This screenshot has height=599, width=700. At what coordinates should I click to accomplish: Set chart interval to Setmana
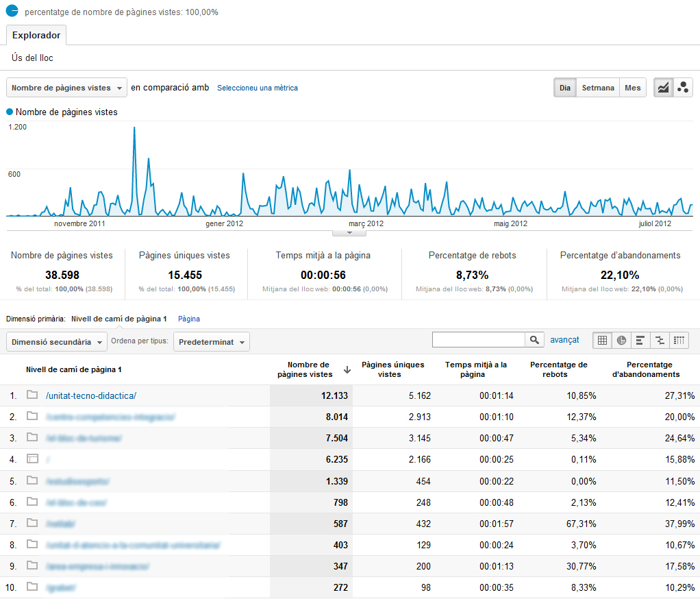pyautogui.click(x=597, y=88)
